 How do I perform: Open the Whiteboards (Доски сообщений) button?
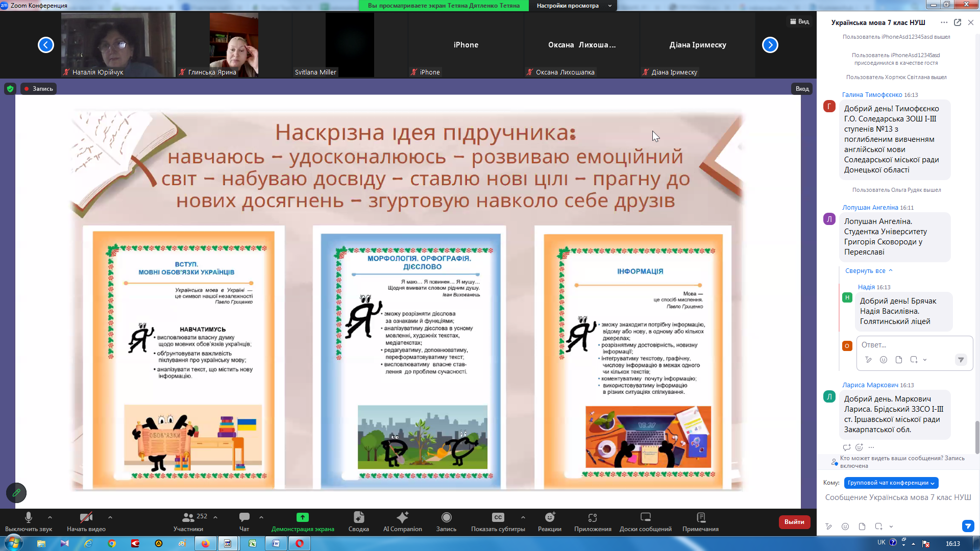(645, 521)
